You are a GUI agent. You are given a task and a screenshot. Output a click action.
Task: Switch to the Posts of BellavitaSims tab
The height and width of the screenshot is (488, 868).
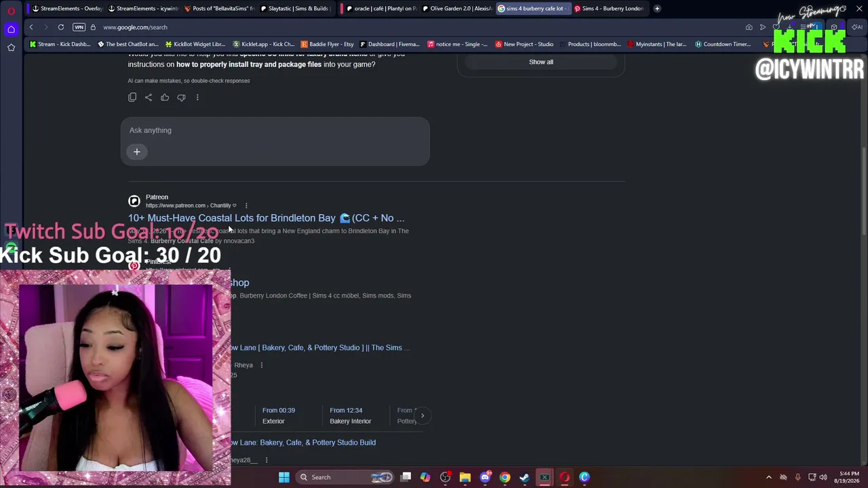pyautogui.click(x=220, y=9)
